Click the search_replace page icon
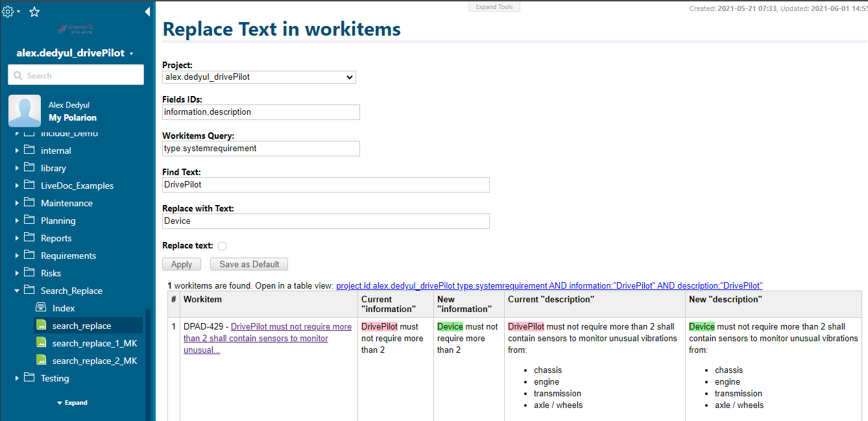Image resolution: width=868 pixels, height=421 pixels. (41, 325)
